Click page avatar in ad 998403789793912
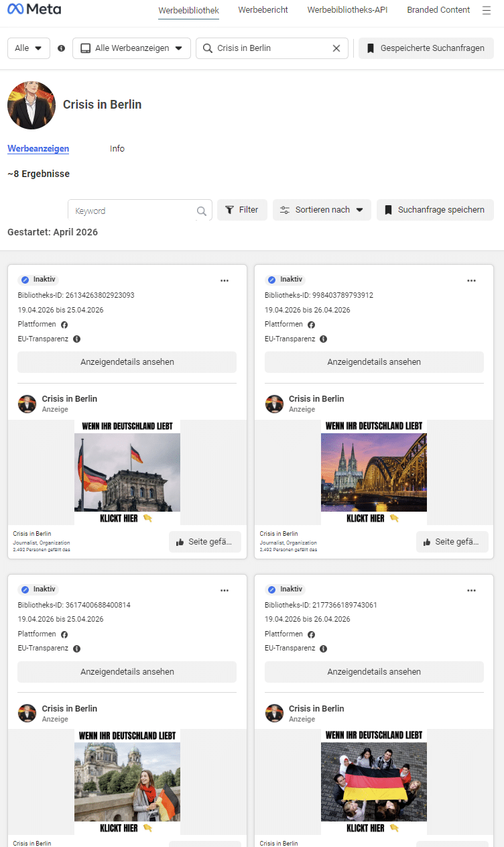Viewport: 504px width, 847px height. click(x=274, y=404)
